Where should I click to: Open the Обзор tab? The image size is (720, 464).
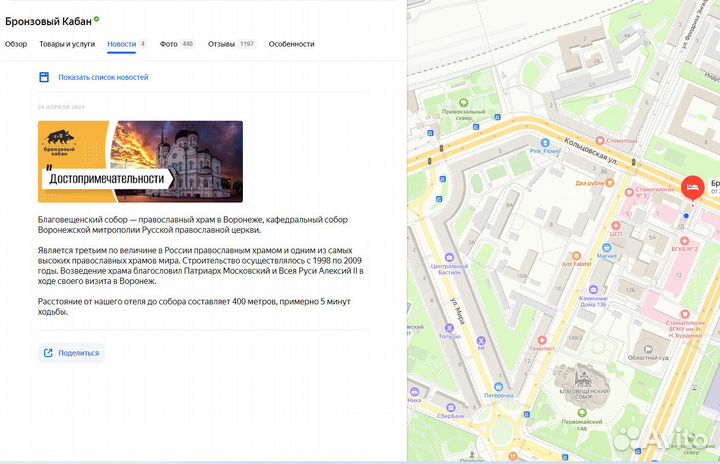click(x=16, y=44)
